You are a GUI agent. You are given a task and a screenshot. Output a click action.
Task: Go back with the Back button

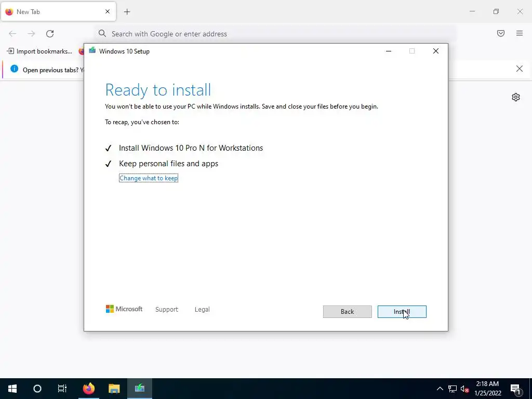click(x=347, y=312)
